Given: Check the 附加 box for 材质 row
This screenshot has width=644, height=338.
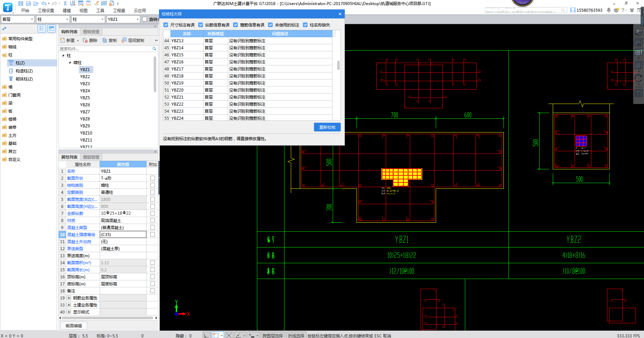Looking at the screenshot, I should coord(153,220).
